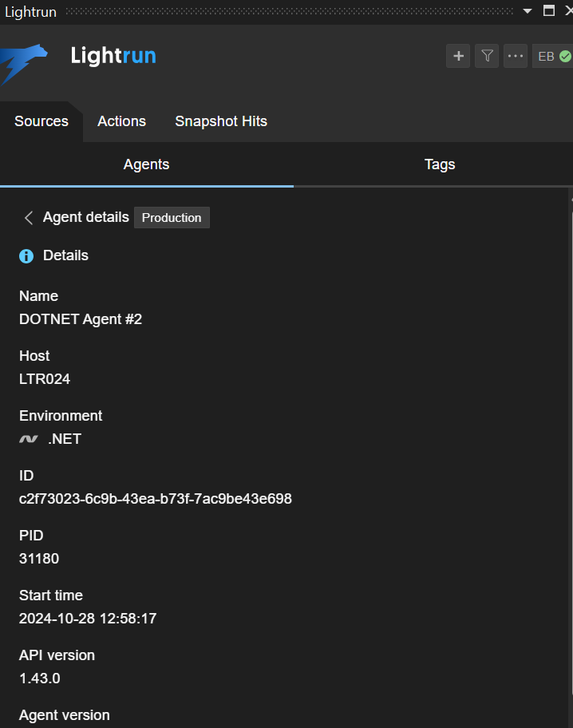The width and height of the screenshot is (573, 728).
Task: Click the vertical scrollbar on right edge
Action: pos(570,399)
